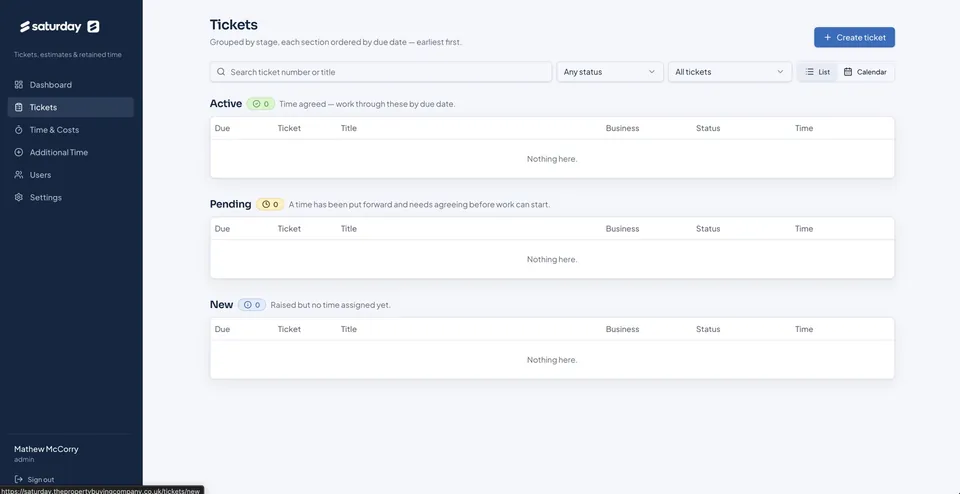
Task: Click Ticket column header in New table
Action: [x=289, y=329]
